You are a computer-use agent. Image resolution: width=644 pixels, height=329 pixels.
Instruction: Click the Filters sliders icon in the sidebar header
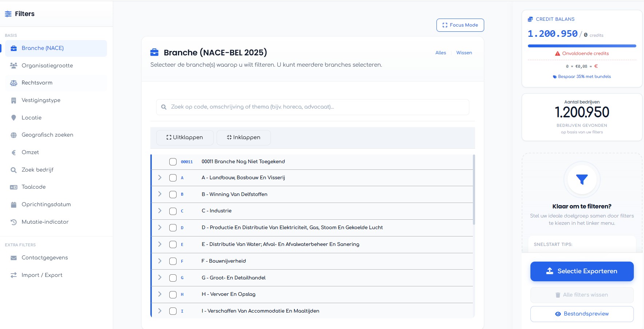pyautogui.click(x=8, y=14)
